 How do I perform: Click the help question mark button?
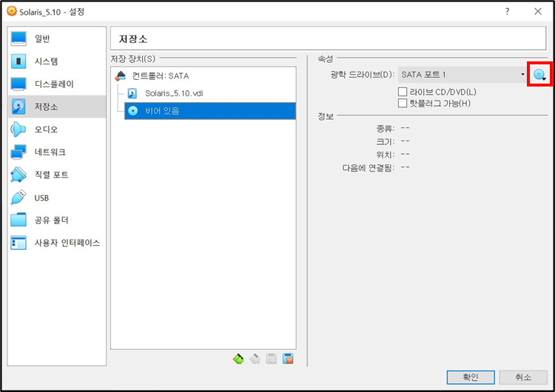507,12
